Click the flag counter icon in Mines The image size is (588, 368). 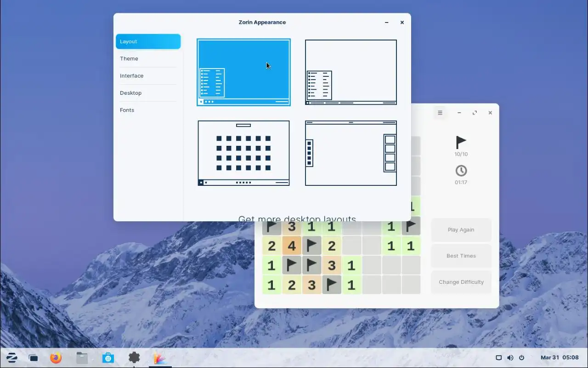pyautogui.click(x=461, y=142)
